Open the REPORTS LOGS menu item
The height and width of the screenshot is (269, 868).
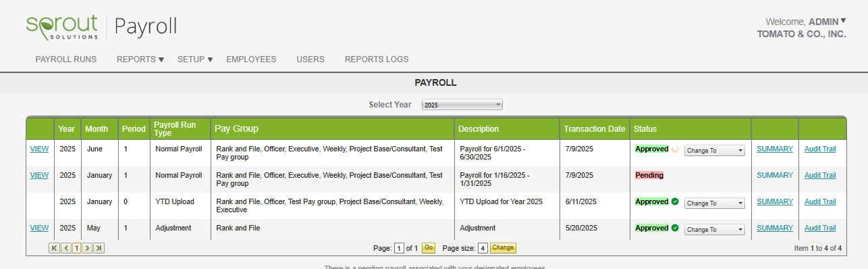pos(377,59)
